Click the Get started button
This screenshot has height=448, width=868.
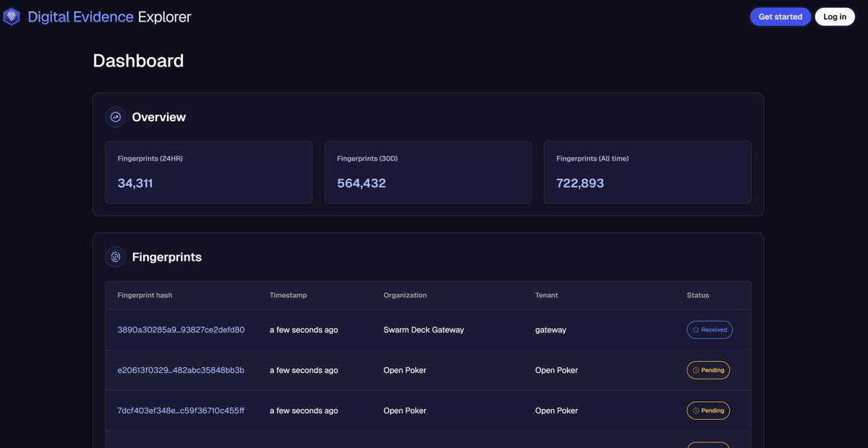pos(780,17)
